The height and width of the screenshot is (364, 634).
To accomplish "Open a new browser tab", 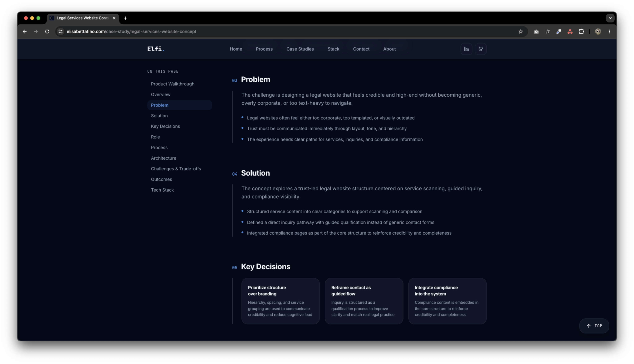I will [x=125, y=18].
